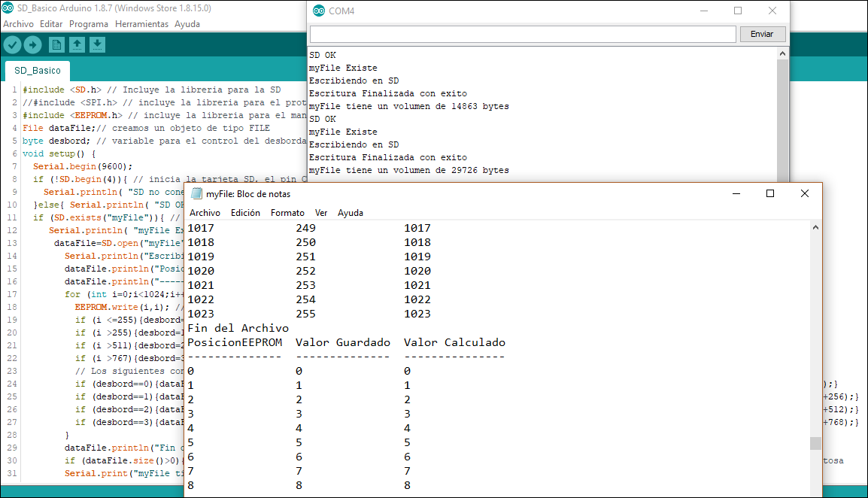
Task: Click the COM4 window Arduino logo icon
Action: (319, 11)
